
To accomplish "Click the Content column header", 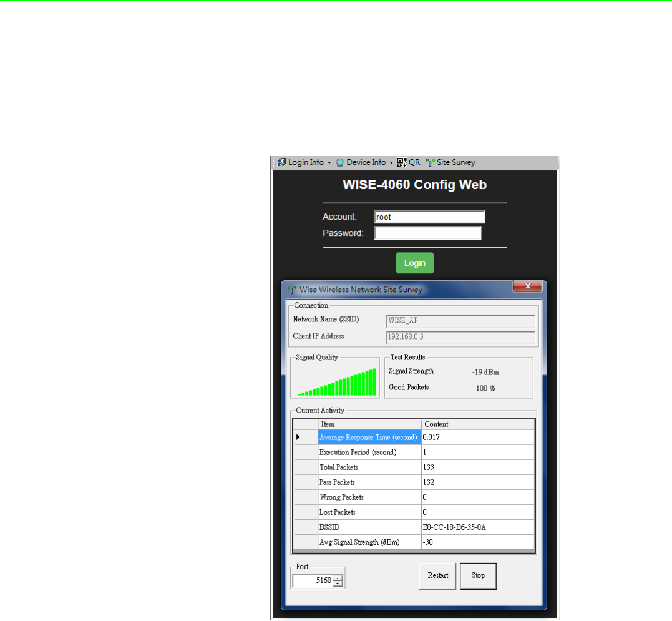I will 478,424.
